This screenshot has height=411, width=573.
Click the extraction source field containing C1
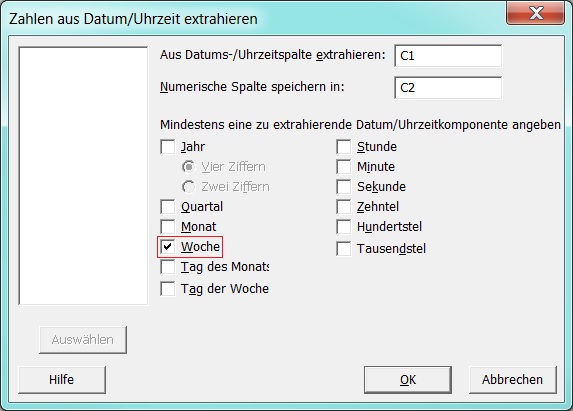tap(448, 56)
